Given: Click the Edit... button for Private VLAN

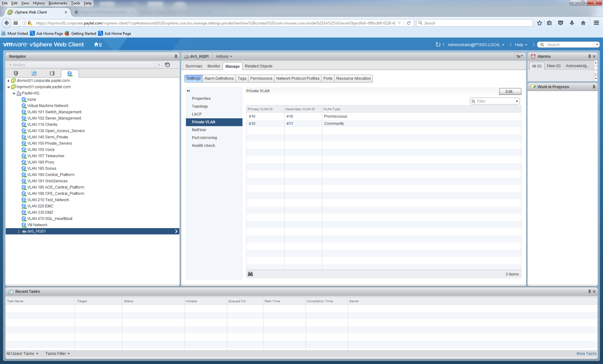Looking at the screenshot, I should pos(510,91).
